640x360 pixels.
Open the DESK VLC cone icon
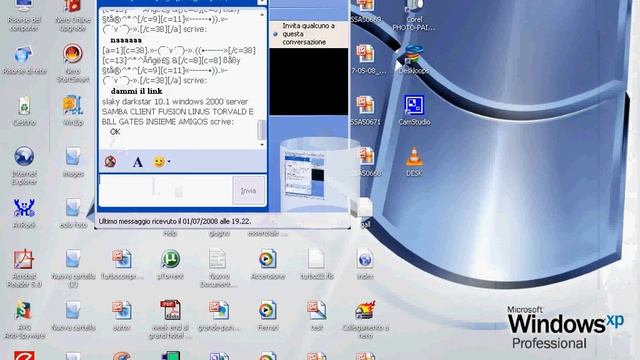tap(413, 162)
